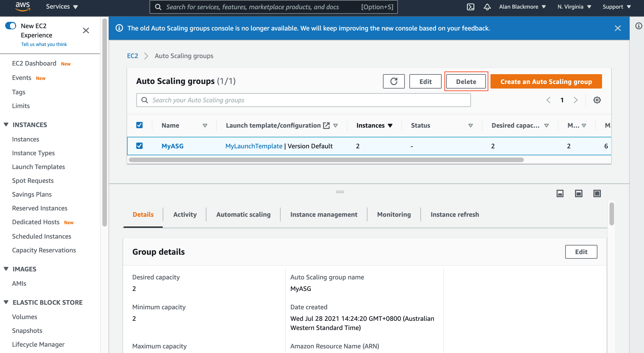The image size is (644, 353).
Task: Click the Create an Auto Scaling group button
Action: [547, 81]
